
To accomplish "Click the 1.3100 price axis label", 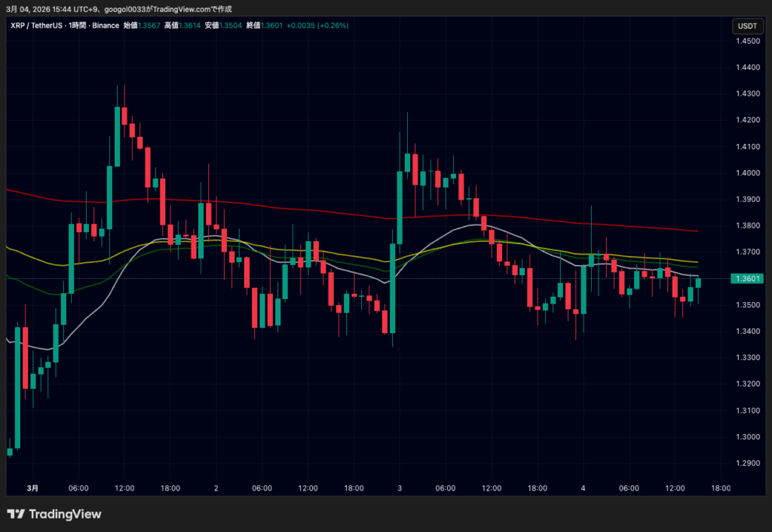I will pyautogui.click(x=747, y=411).
